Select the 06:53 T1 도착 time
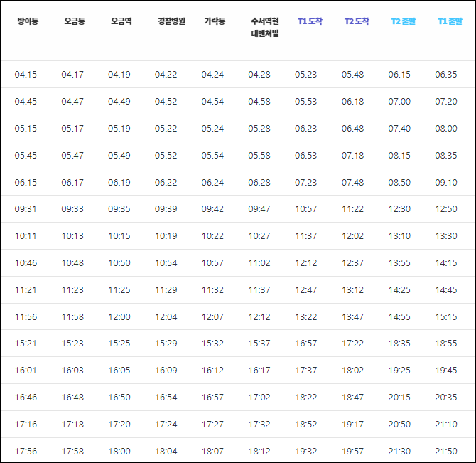This screenshot has height=463, width=476. tap(306, 156)
